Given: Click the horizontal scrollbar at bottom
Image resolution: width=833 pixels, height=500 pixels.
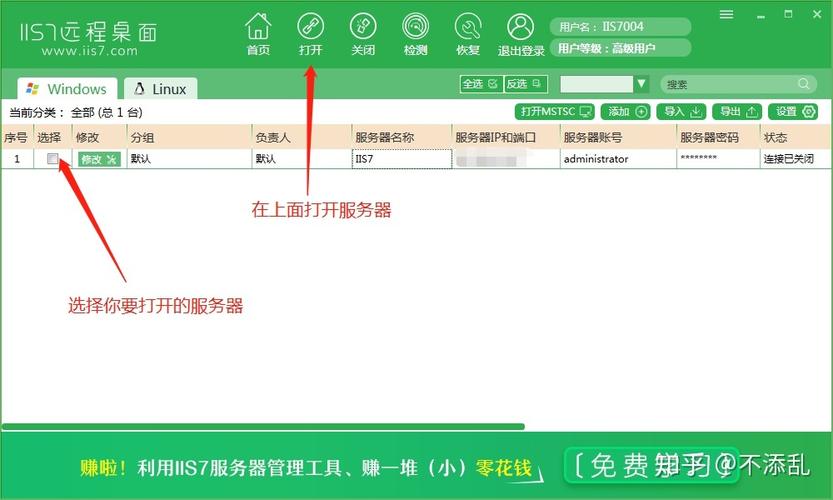Looking at the screenshot, I should tap(263, 426).
